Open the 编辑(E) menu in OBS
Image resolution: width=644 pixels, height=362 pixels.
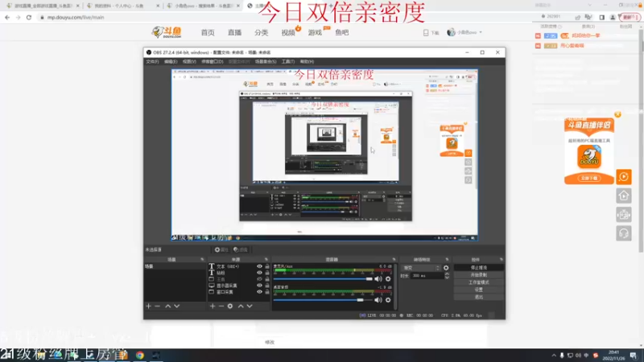click(x=171, y=62)
